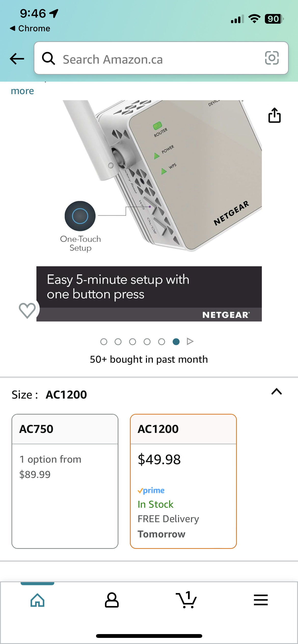The image size is (298, 644).
Task: Open the Home tab
Action: click(37, 600)
